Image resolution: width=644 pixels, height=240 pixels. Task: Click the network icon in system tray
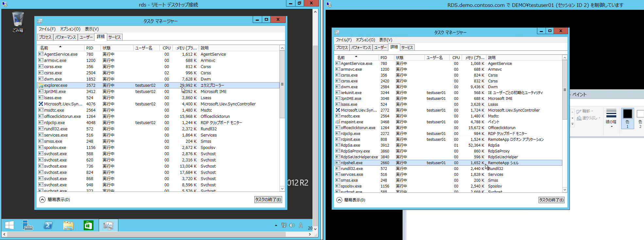pos(284,225)
